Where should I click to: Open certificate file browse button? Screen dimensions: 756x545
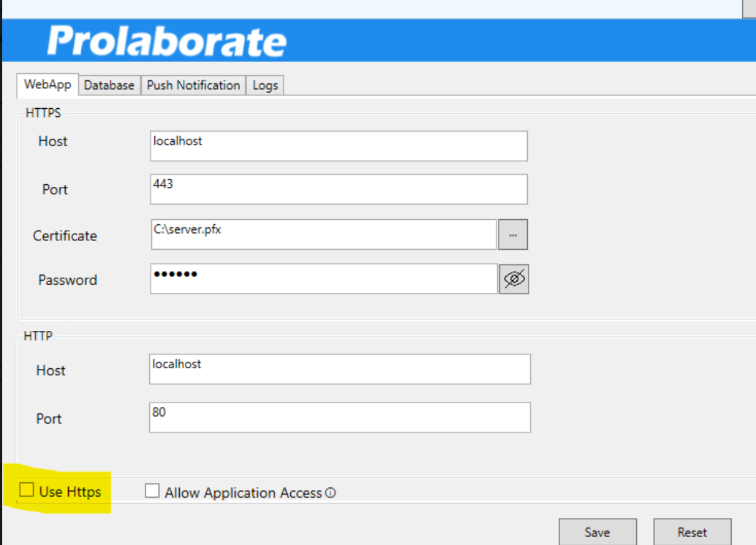pyautogui.click(x=513, y=235)
